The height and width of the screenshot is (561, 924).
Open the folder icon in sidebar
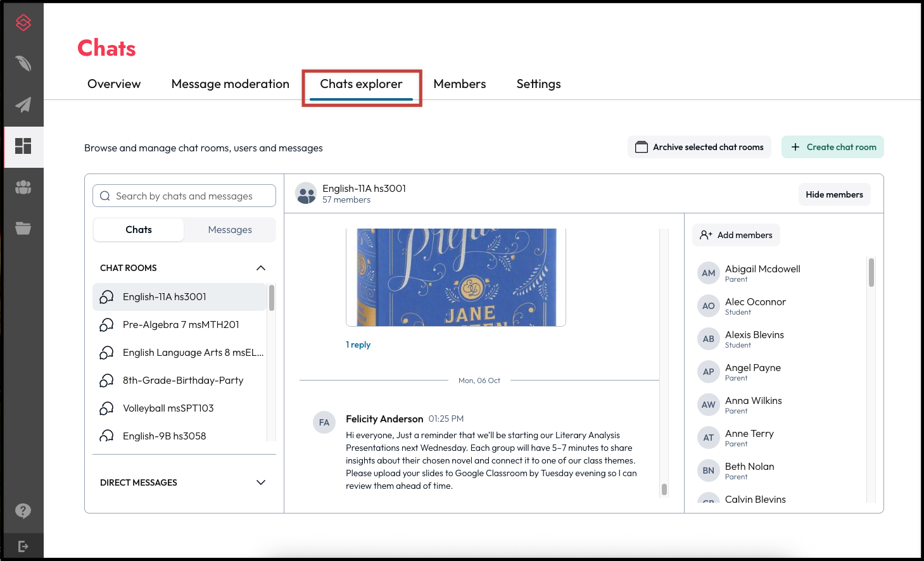[23, 229]
